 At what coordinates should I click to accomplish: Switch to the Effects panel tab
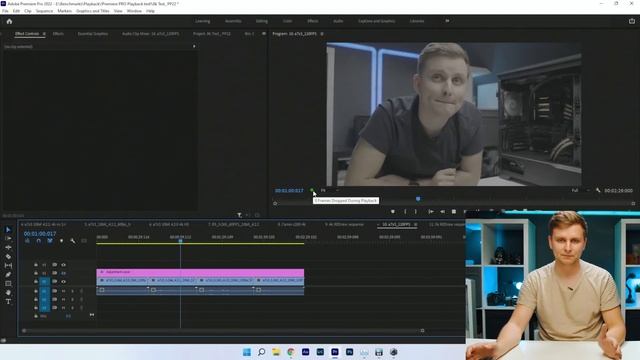click(x=58, y=33)
